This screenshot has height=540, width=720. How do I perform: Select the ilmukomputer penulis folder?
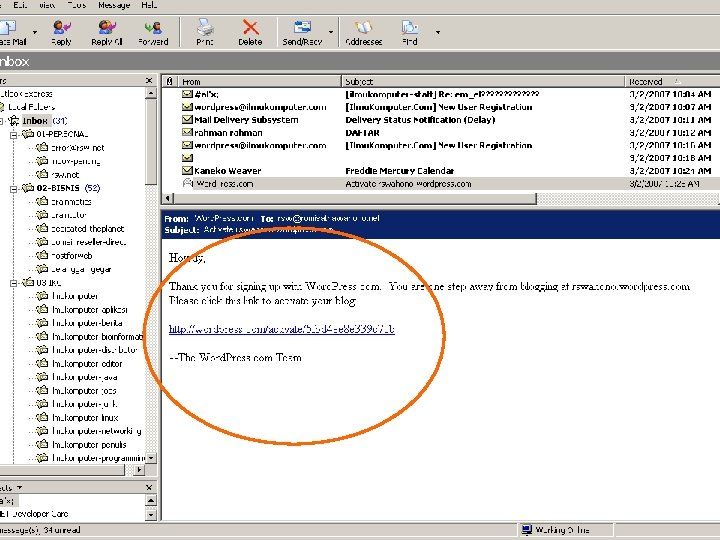pos(89,444)
